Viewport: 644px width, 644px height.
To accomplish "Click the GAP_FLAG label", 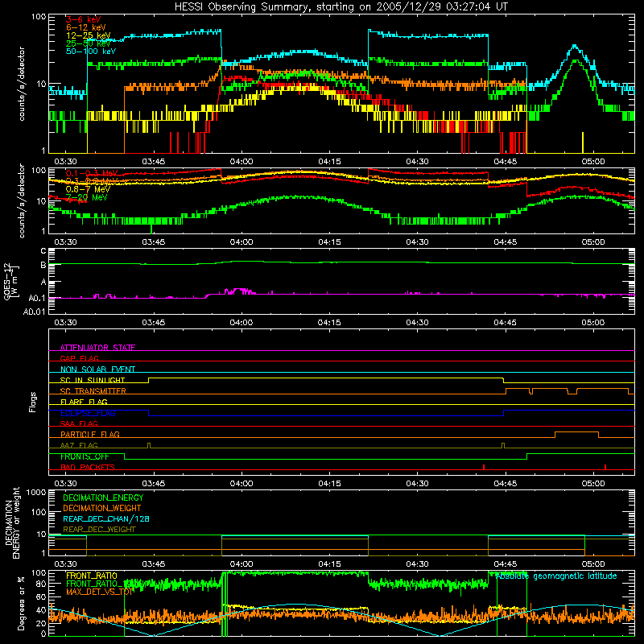I will [x=79, y=358].
